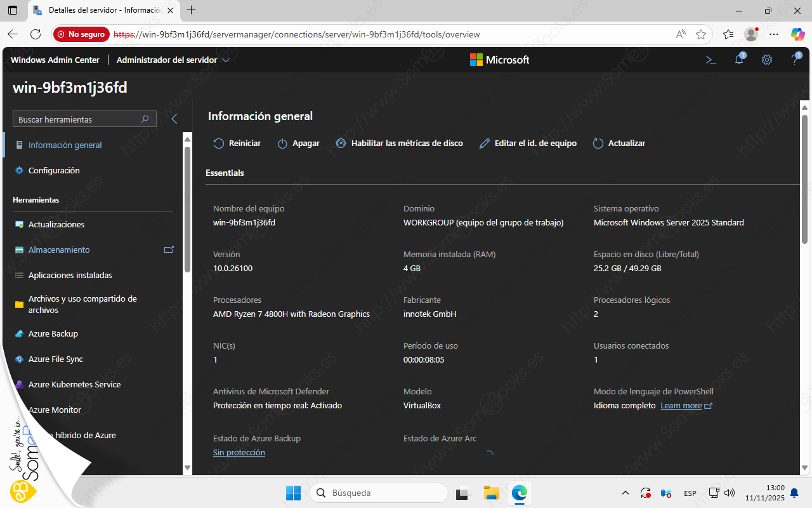Image resolution: width=812 pixels, height=508 pixels.
Task: Enable disk metrics with Habilitar las métricas
Action: (x=399, y=144)
